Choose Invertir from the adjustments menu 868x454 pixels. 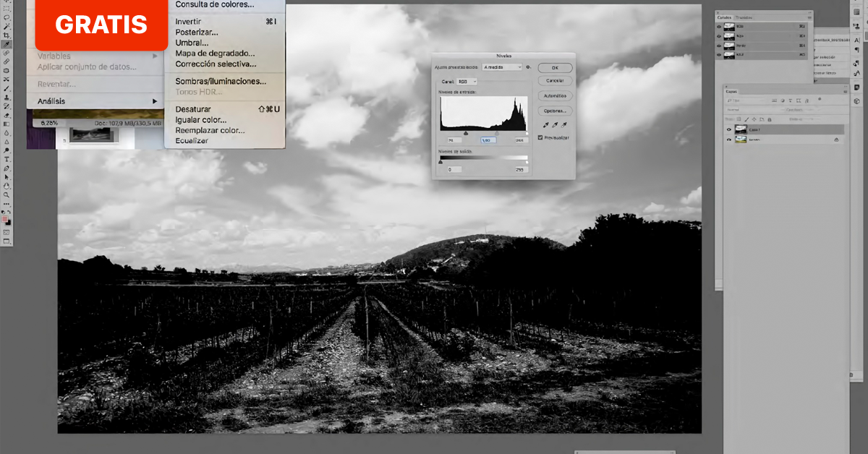pos(188,22)
